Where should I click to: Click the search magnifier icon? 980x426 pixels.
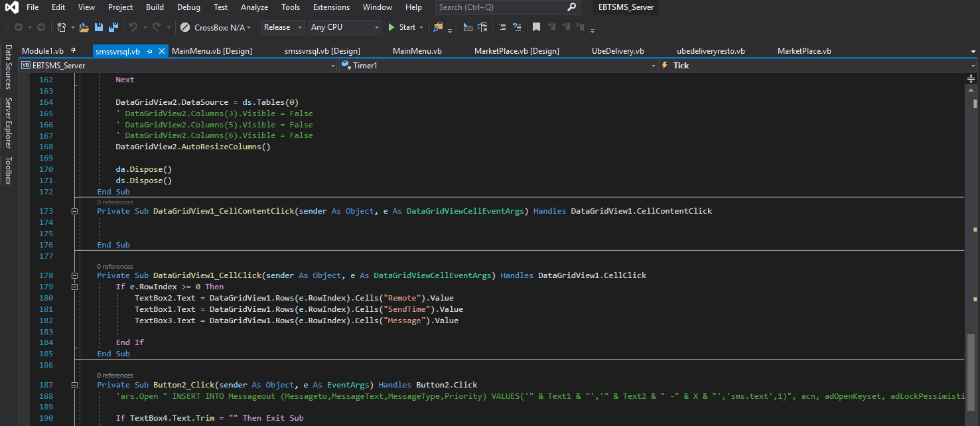[572, 7]
